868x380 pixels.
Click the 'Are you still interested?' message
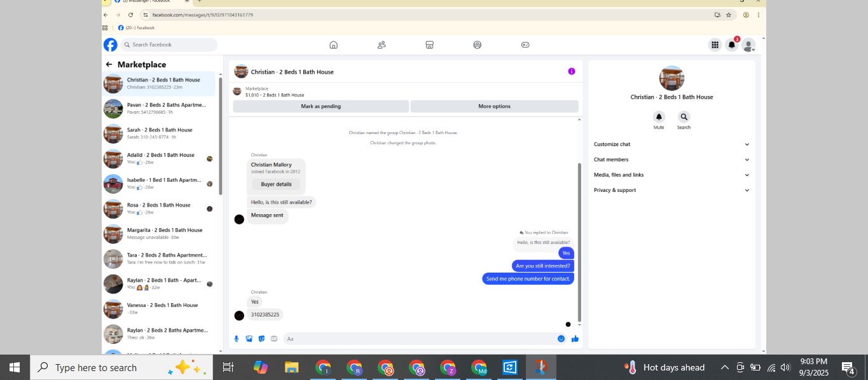(543, 266)
